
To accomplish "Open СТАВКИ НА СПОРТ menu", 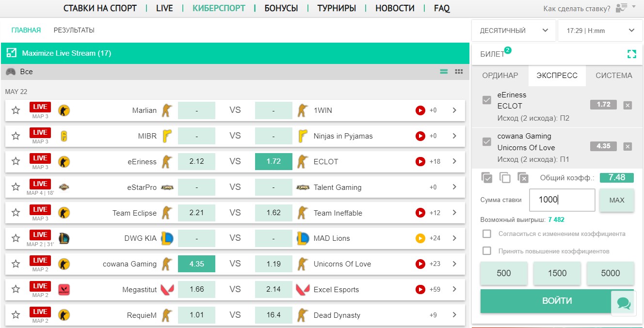I will tap(100, 8).
